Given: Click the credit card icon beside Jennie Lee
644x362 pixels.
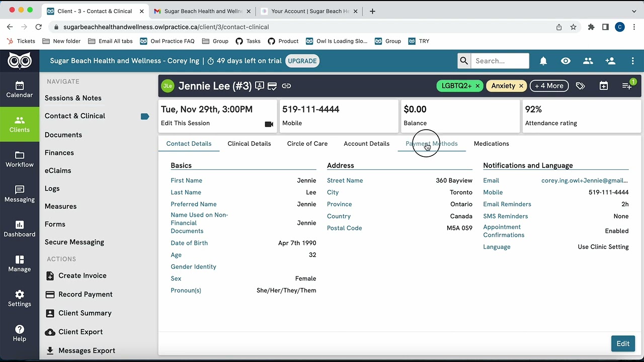Looking at the screenshot, I should (x=272, y=86).
